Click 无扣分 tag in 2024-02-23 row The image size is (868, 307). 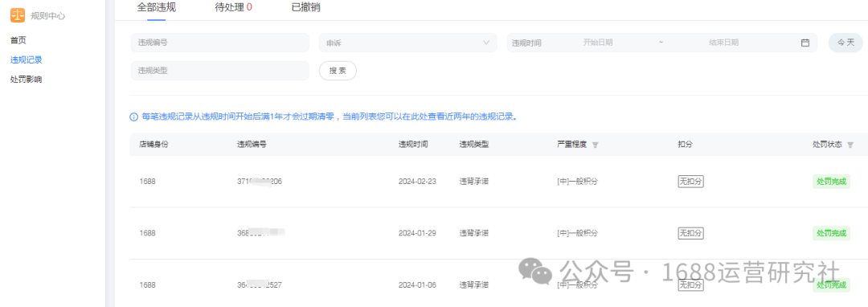click(691, 182)
